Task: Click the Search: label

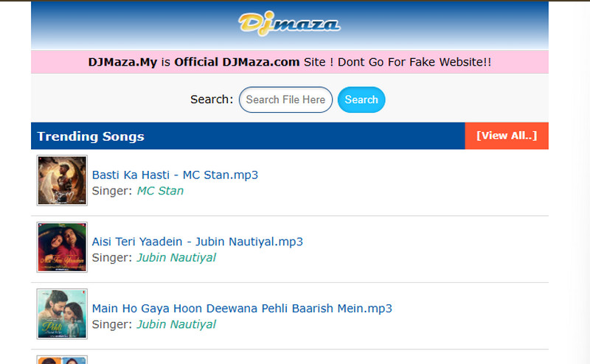Action: point(212,99)
